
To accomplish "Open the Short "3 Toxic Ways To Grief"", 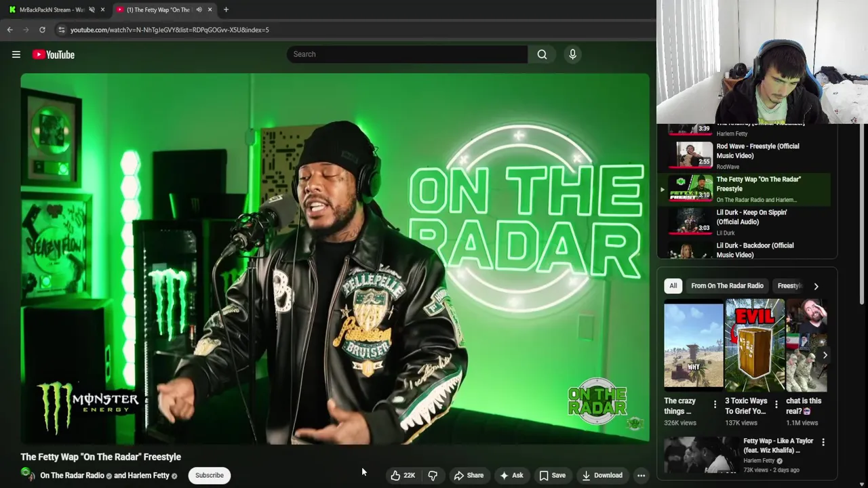I will click(755, 346).
